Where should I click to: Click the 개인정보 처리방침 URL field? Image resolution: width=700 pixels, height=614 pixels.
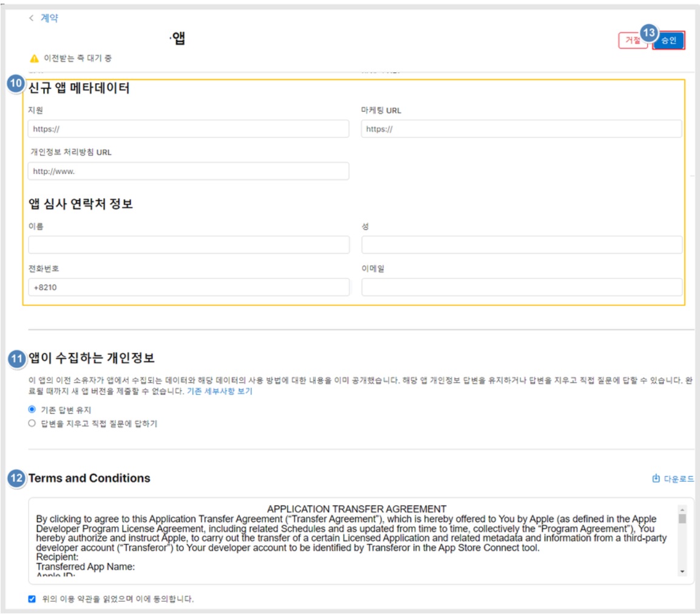click(x=188, y=171)
